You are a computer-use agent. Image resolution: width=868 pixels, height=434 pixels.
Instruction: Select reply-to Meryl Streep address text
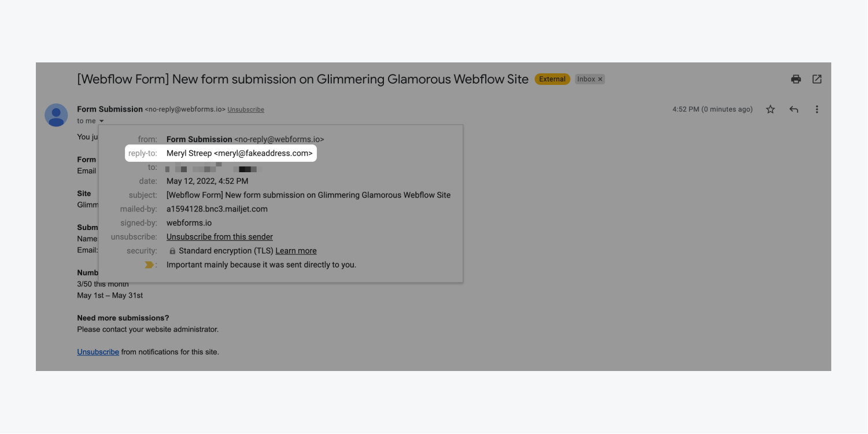239,153
